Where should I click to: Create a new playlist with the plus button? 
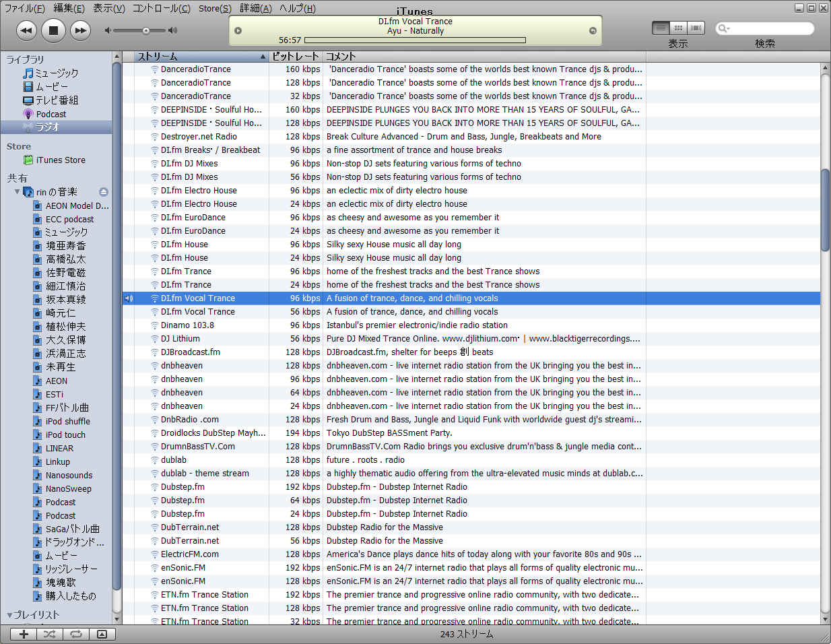(x=24, y=634)
